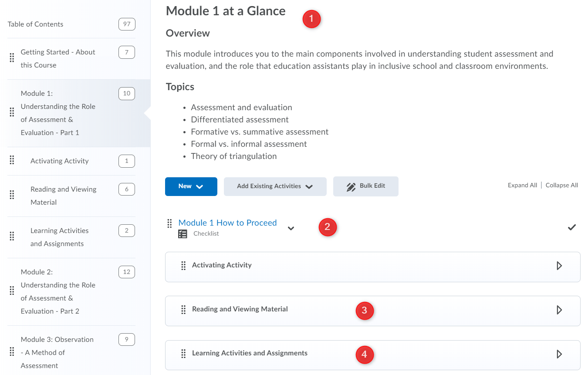Click the completion checkmark for Module 1 How to Proceed
Image resolution: width=588 pixels, height=375 pixels.
point(572,227)
